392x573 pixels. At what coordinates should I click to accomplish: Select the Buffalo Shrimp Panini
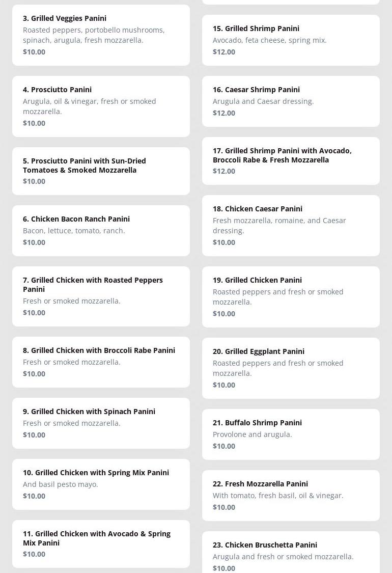coord(291,434)
